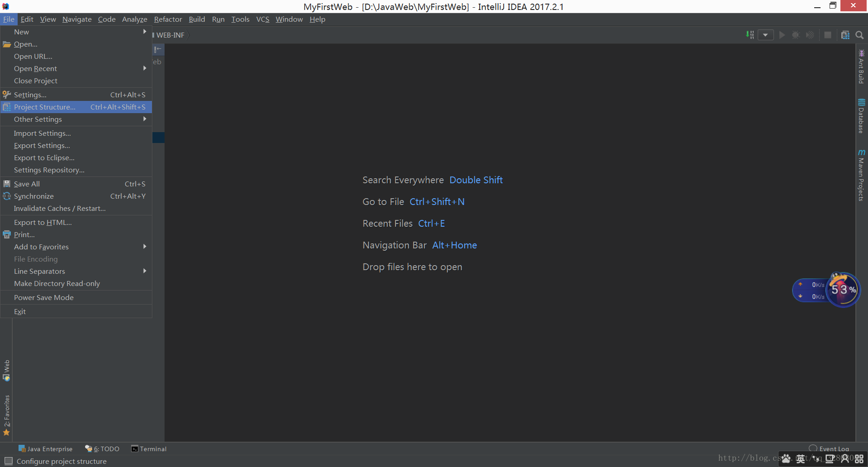868x467 pixels.
Task: Click the 53% memory accelerator widget
Action: (x=843, y=290)
